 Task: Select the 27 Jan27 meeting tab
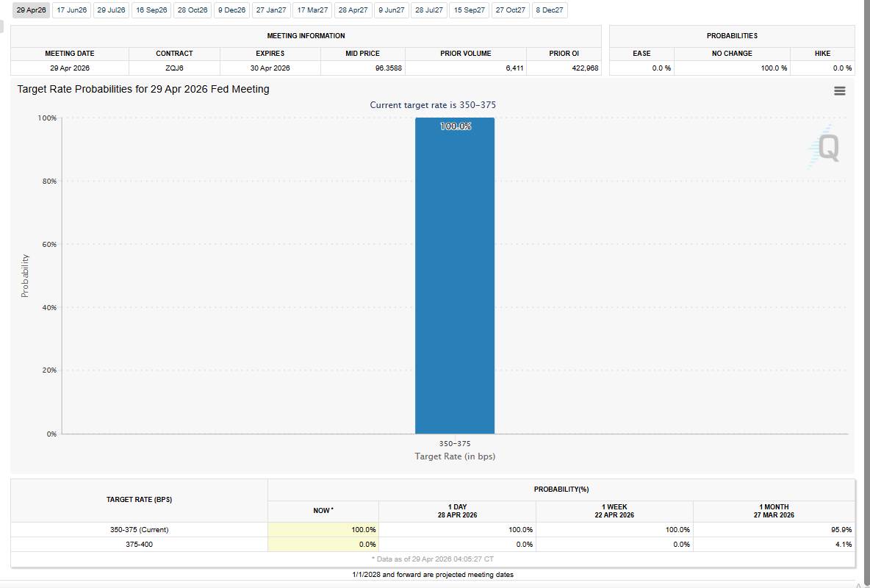(271, 10)
